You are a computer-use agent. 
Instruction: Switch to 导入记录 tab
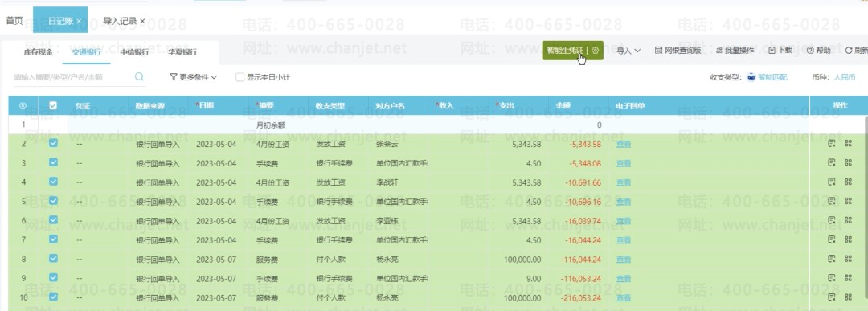120,21
